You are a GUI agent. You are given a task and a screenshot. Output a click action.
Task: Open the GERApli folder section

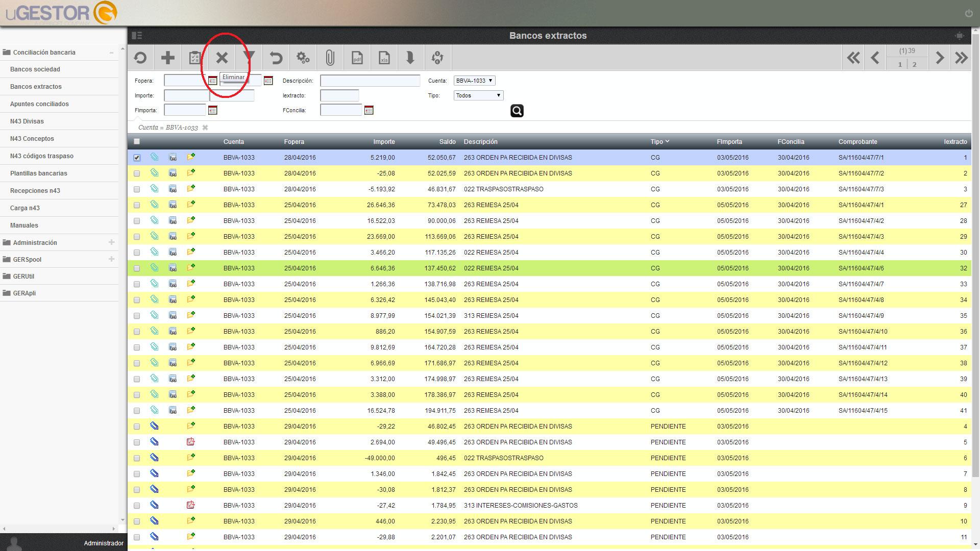[x=24, y=293]
